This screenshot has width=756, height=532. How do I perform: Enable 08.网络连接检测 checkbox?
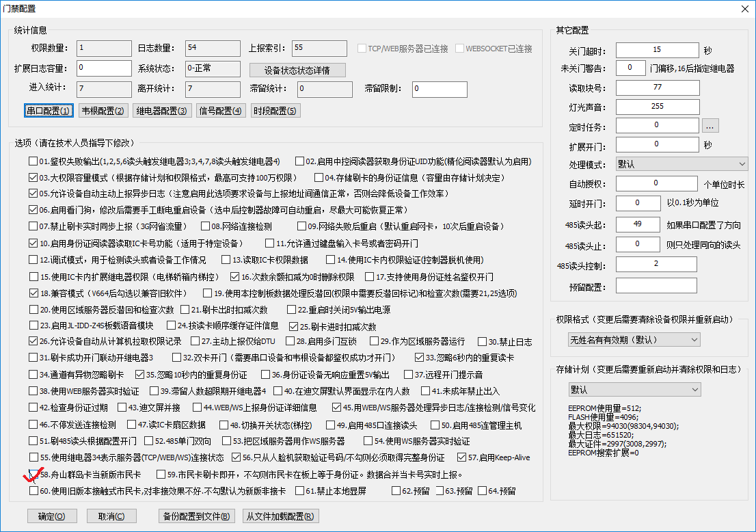(205, 226)
